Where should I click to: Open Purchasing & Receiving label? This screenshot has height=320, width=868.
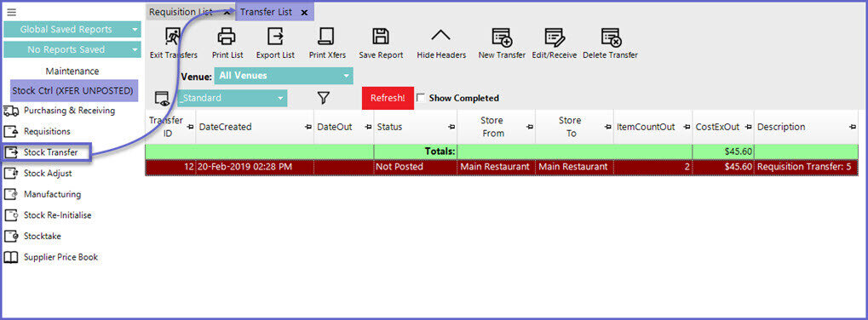[69, 111]
